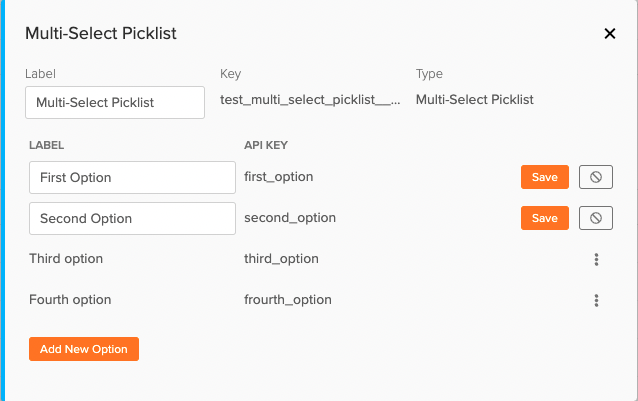Cancel editing the First Option row
This screenshot has width=638, height=401.
tap(596, 177)
